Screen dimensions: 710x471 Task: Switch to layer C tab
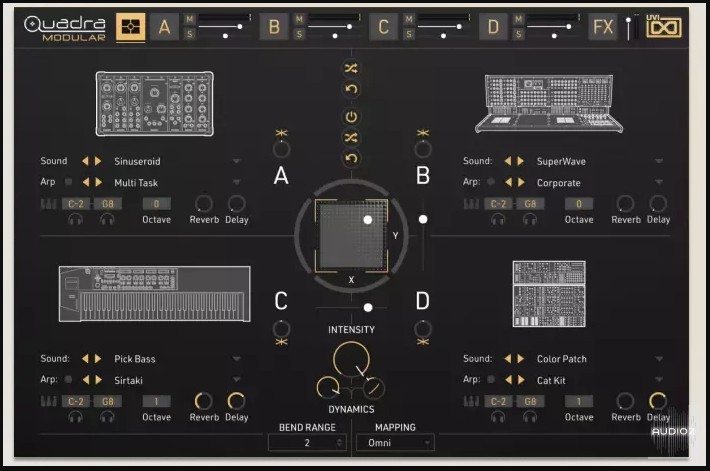(x=384, y=27)
